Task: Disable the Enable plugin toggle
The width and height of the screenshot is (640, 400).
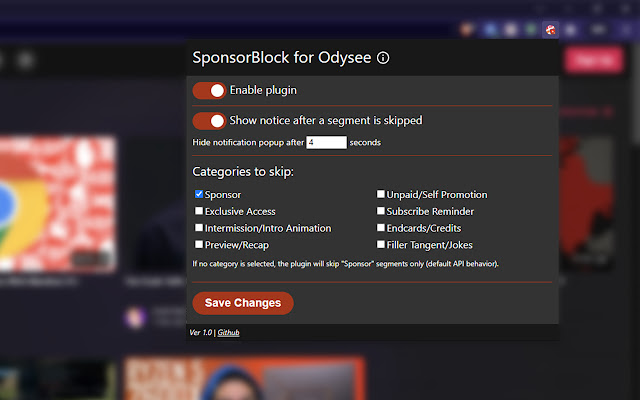Action: 209,91
